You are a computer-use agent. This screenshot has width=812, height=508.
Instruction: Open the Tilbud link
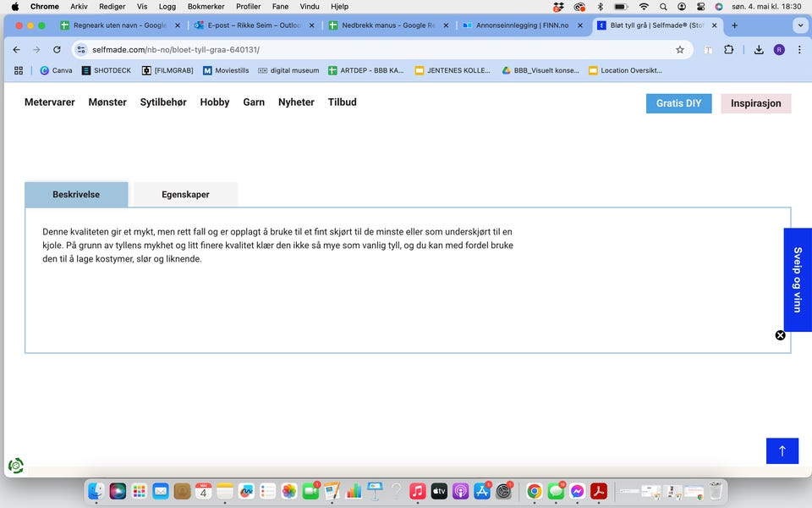coord(342,102)
